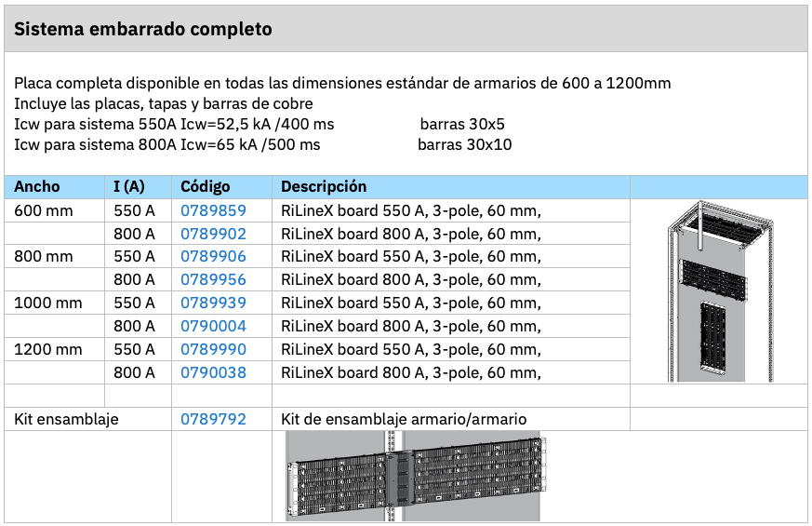Open product code link 0789990

213,349
